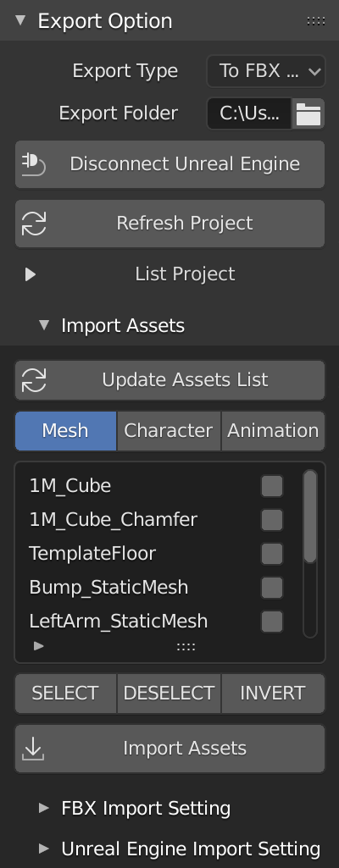Image resolution: width=339 pixels, height=868 pixels.
Task: Click the plug icon on Disconnect Unreal Engine
Action: (x=33, y=164)
